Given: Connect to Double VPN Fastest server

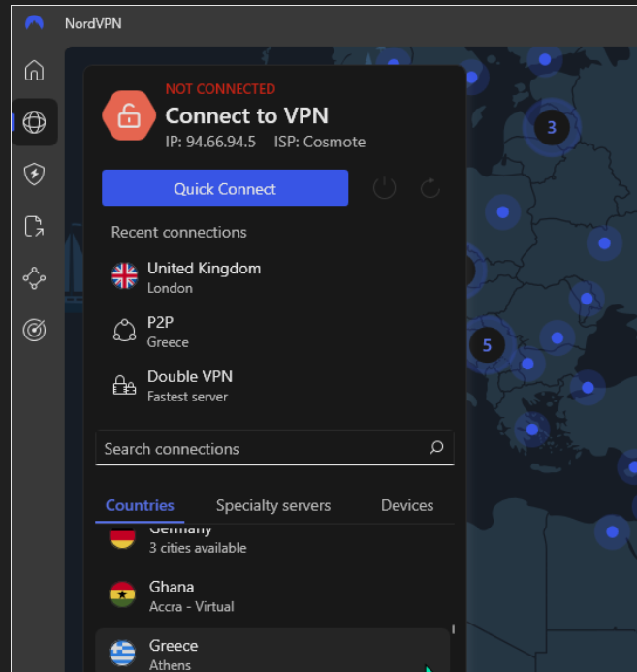Looking at the screenshot, I should coord(274,386).
